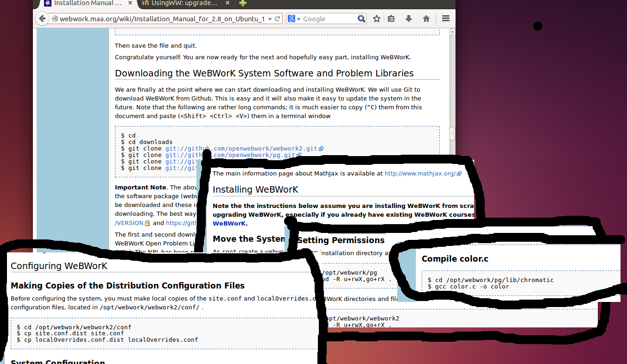Open the openwebwork/pg.git link
Image resolution: width=627 pixels, height=364 pixels.
[233, 155]
